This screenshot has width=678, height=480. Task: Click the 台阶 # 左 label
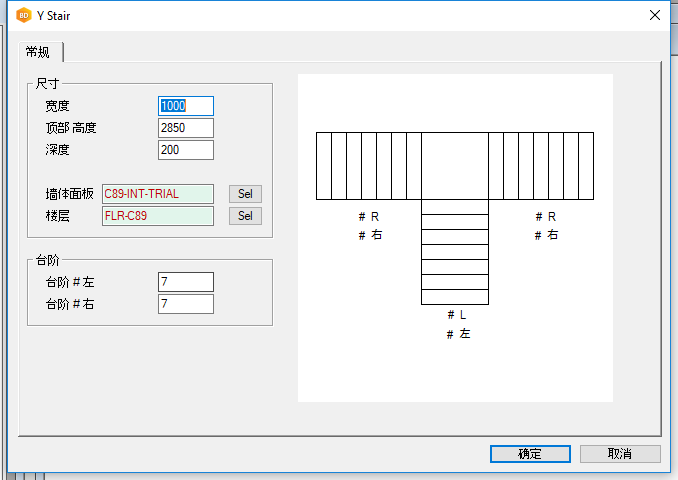click(x=70, y=282)
